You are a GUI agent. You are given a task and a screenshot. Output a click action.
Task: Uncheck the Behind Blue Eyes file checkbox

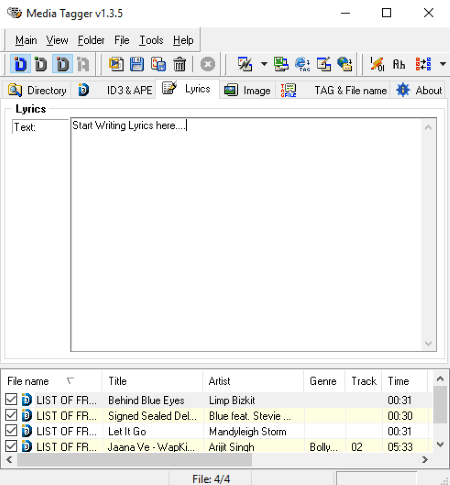coord(11,399)
